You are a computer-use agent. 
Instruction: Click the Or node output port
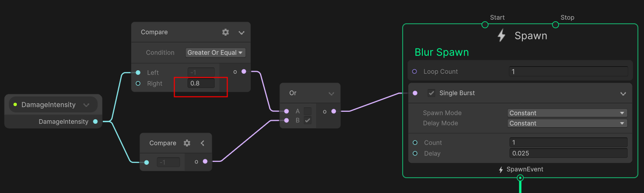[x=333, y=111]
